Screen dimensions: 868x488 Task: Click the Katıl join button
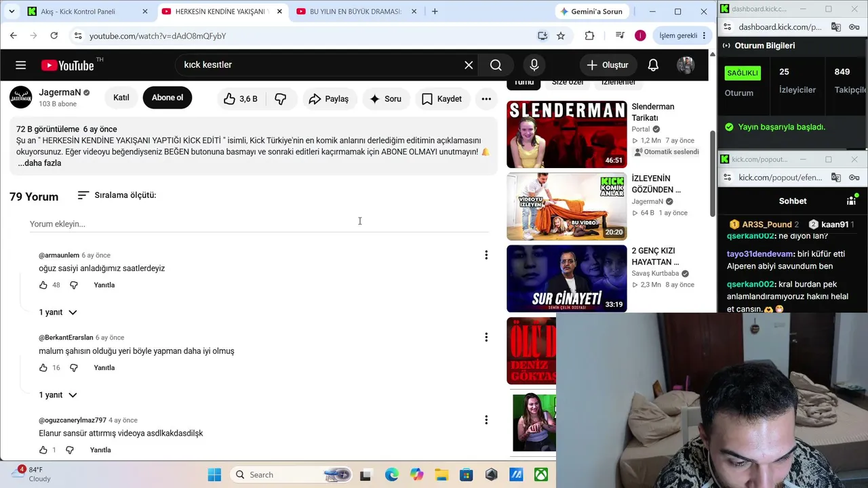pyautogui.click(x=121, y=98)
